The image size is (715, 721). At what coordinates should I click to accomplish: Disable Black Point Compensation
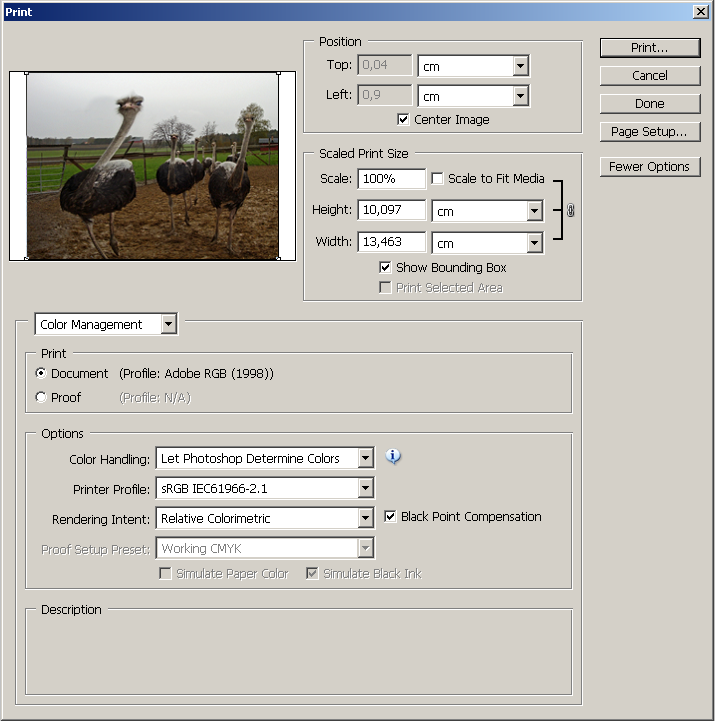(390, 516)
